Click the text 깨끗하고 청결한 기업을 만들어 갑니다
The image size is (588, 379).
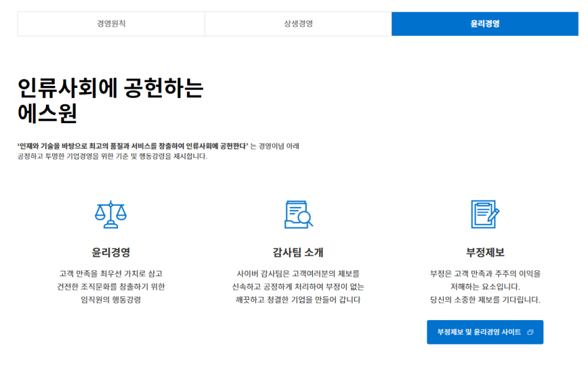[x=298, y=300]
